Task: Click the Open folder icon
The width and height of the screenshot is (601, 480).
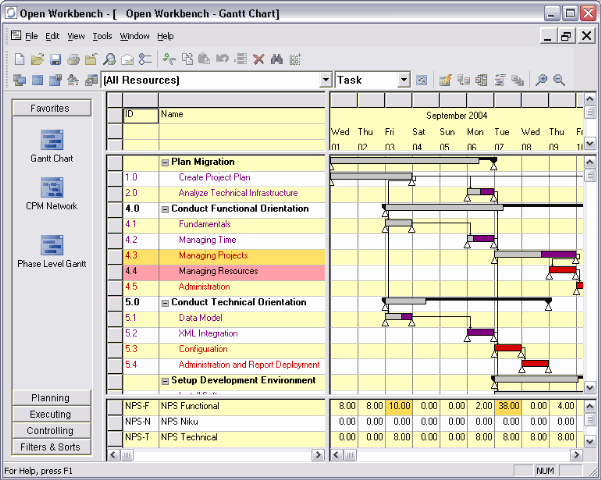Action: coord(37,59)
